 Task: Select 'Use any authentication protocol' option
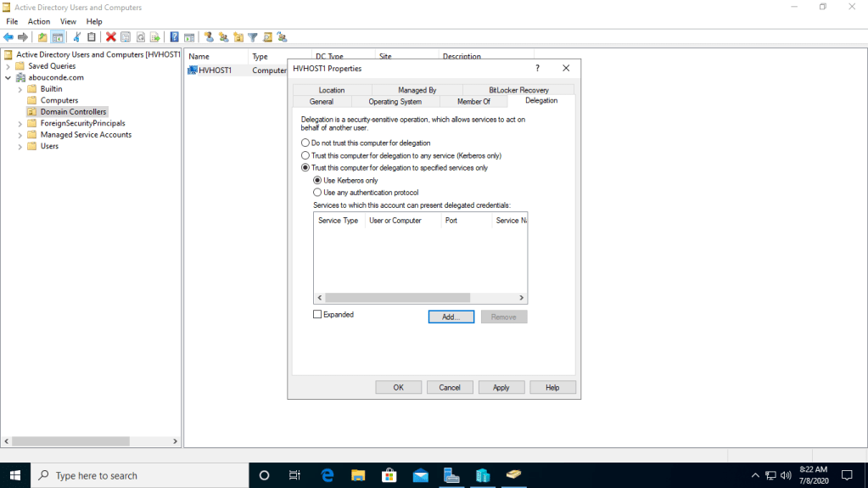coord(318,193)
